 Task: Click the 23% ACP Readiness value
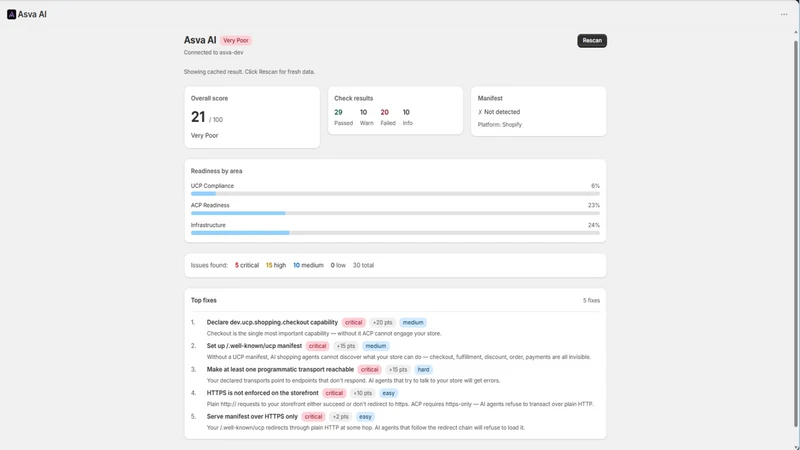593,205
